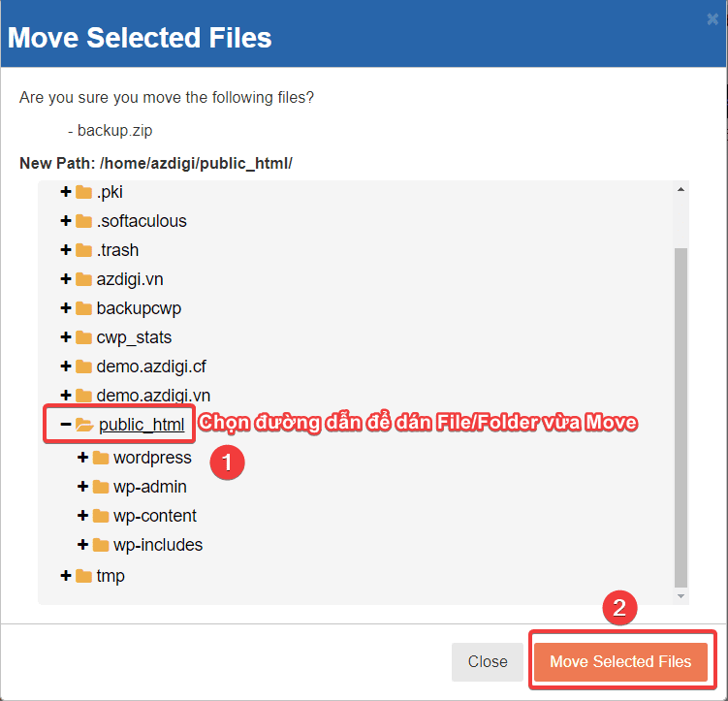Click the wp-content folder icon
The height and width of the screenshot is (701, 728).
[101, 516]
